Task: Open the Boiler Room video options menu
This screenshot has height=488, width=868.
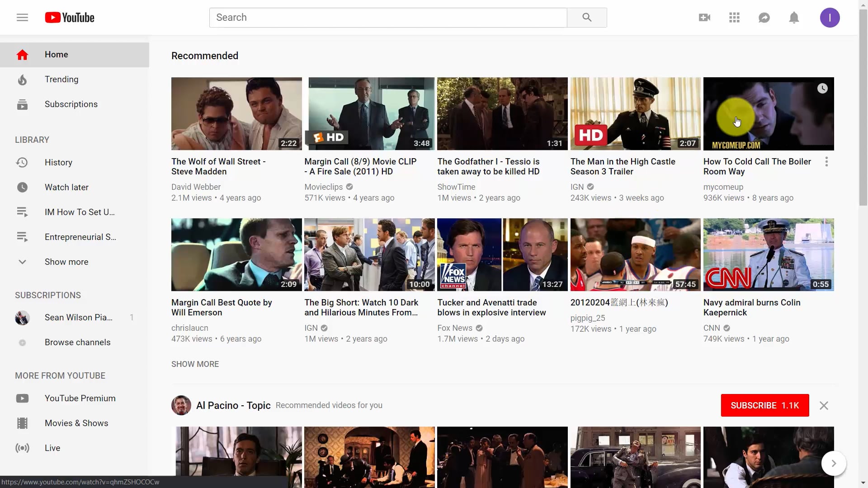Action: (x=826, y=162)
